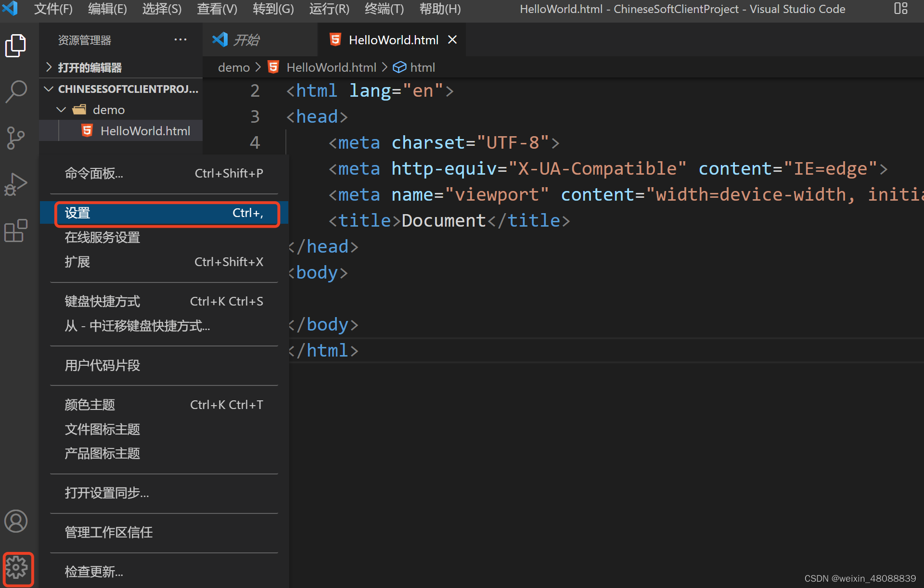
Task: Choose 文件图标主题 menu entry
Action: (x=164, y=429)
